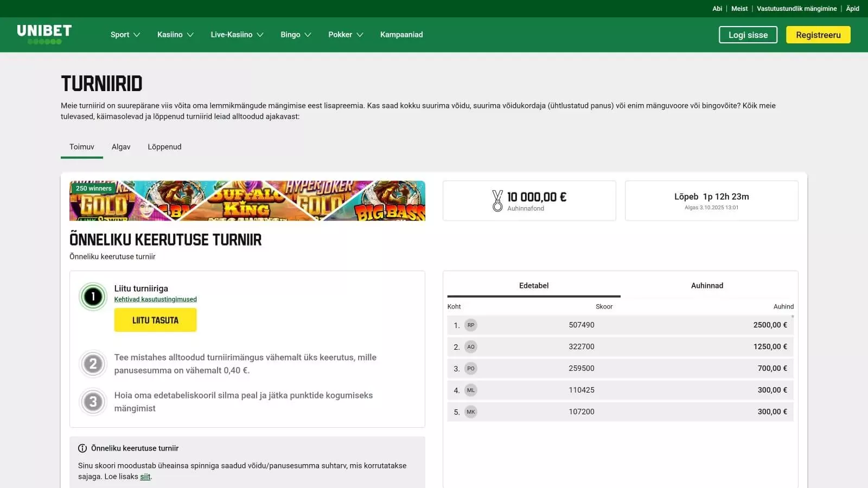Screen dimensions: 868x488
Task: Switch to the Algav tab
Action: (120, 146)
